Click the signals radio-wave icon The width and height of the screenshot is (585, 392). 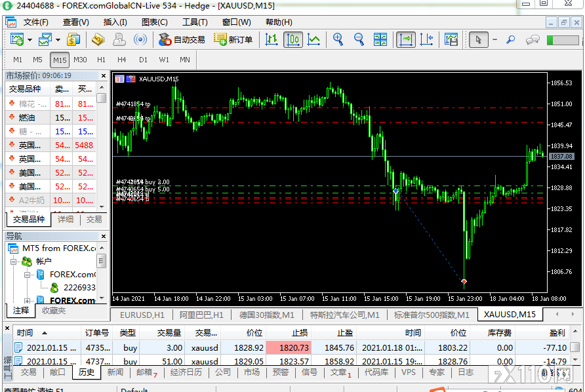140,39
